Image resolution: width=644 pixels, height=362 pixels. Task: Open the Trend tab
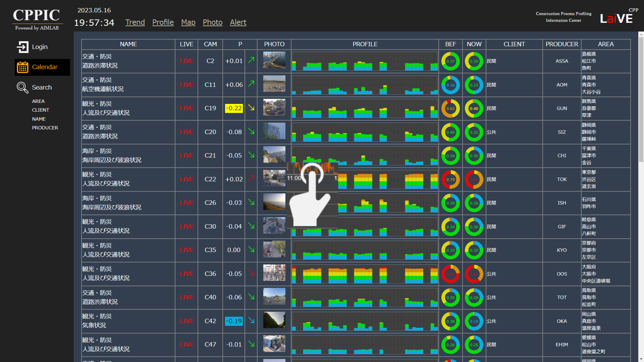(x=135, y=22)
